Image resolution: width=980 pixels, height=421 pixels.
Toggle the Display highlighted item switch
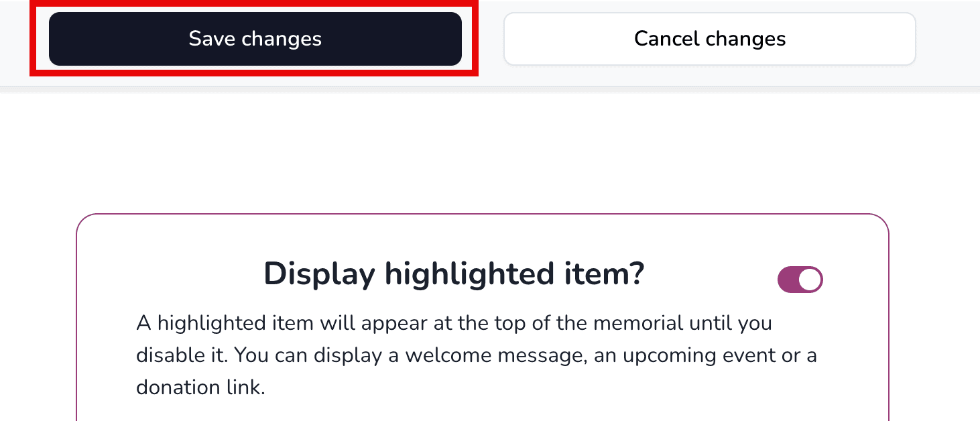800,280
